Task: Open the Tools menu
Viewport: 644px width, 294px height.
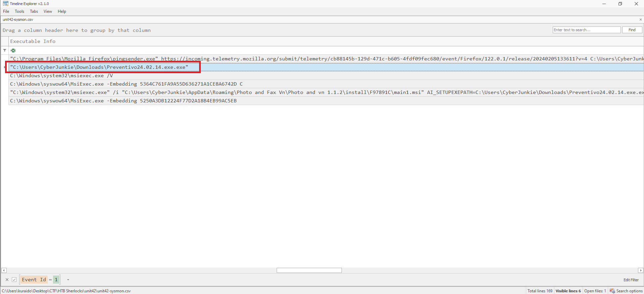Action: coord(19,11)
